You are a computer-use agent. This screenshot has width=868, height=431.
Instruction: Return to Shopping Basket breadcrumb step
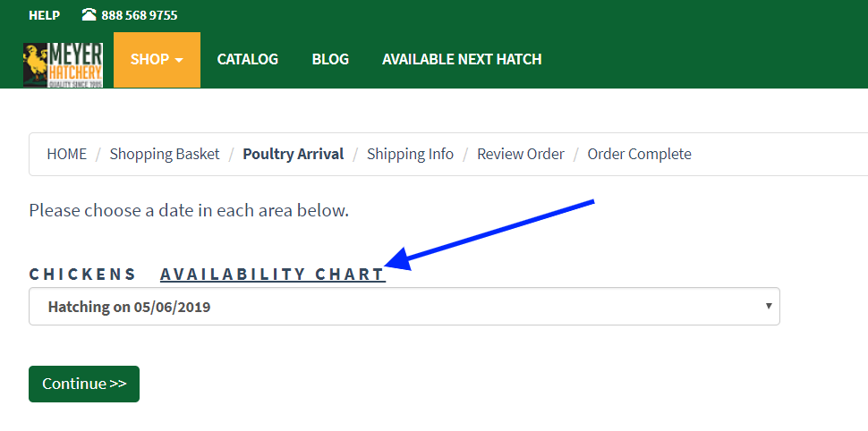165,154
